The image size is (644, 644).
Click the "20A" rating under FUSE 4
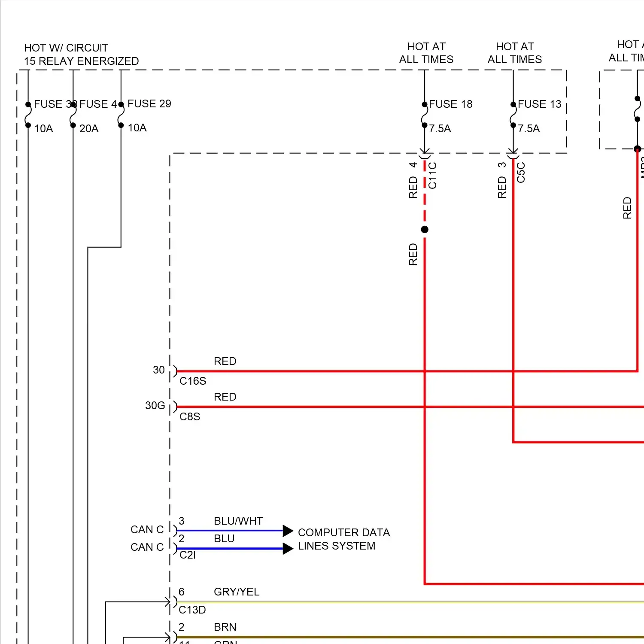(89, 128)
